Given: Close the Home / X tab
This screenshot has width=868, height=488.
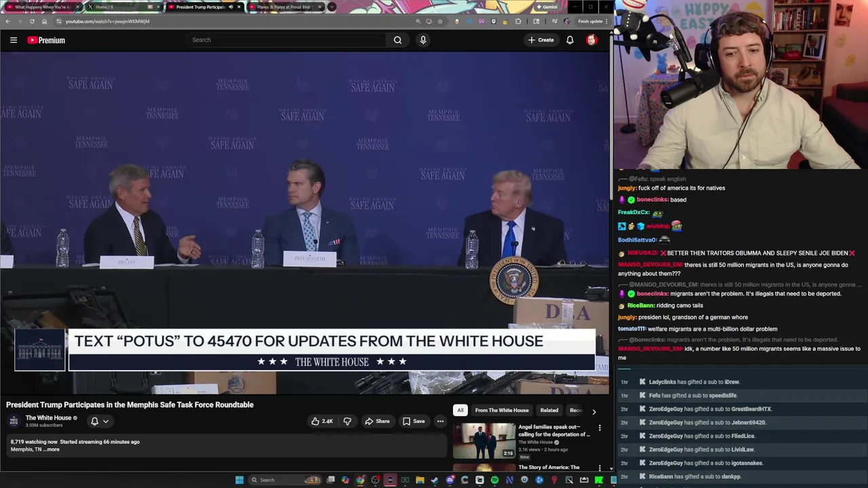Looking at the screenshot, I should (157, 7).
